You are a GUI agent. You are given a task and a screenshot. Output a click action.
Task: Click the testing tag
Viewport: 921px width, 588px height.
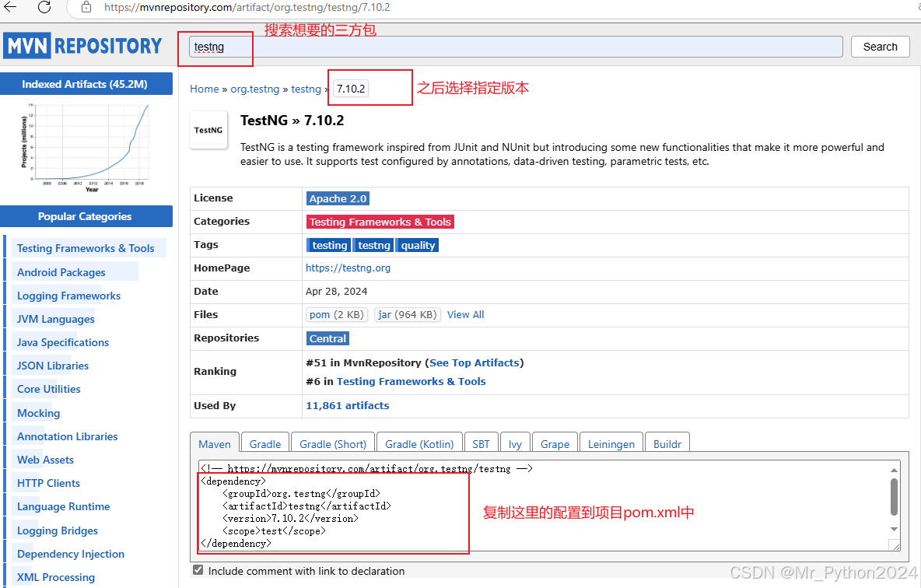(329, 246)
